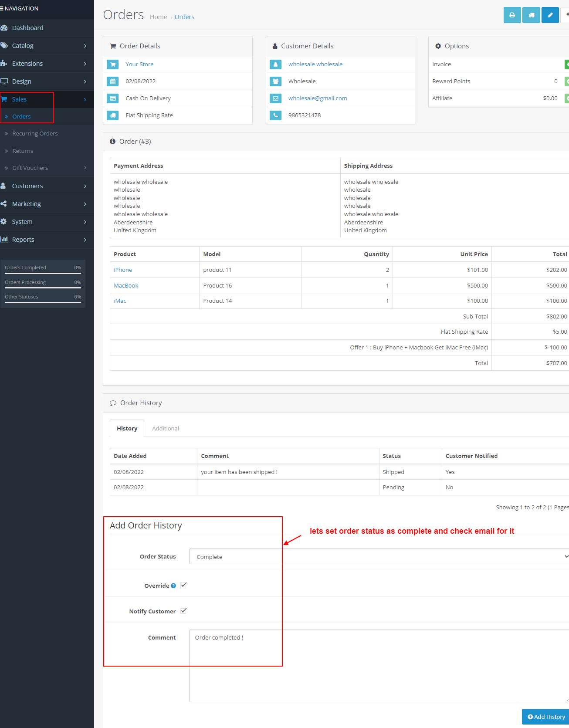Click the store cart icon beside Your Store
569x728 pixels.
113,64
